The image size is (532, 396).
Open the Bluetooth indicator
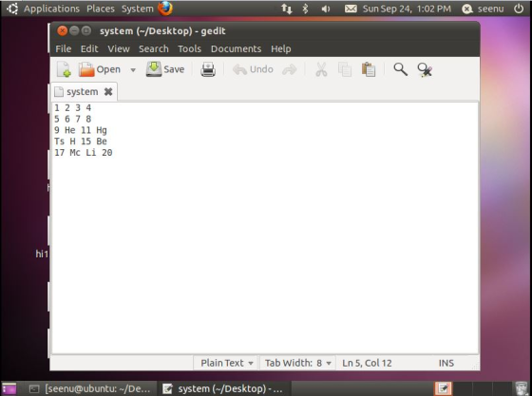point(305,9)
